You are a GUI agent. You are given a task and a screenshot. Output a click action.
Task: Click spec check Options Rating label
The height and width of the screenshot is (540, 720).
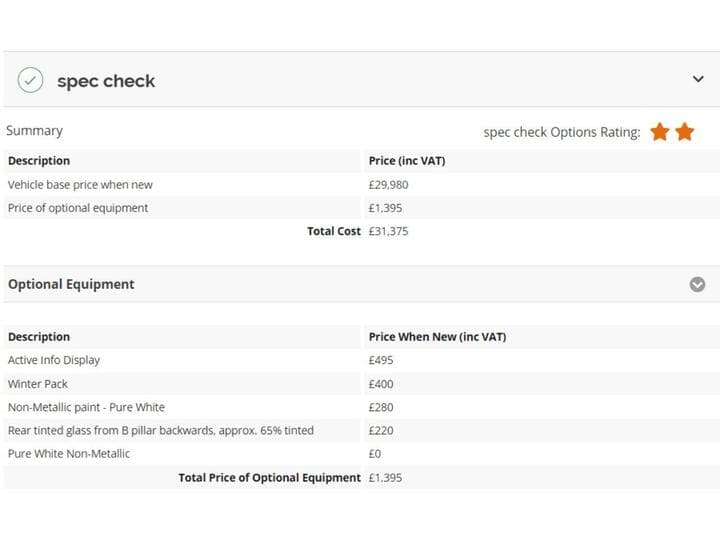pos(562,132)
